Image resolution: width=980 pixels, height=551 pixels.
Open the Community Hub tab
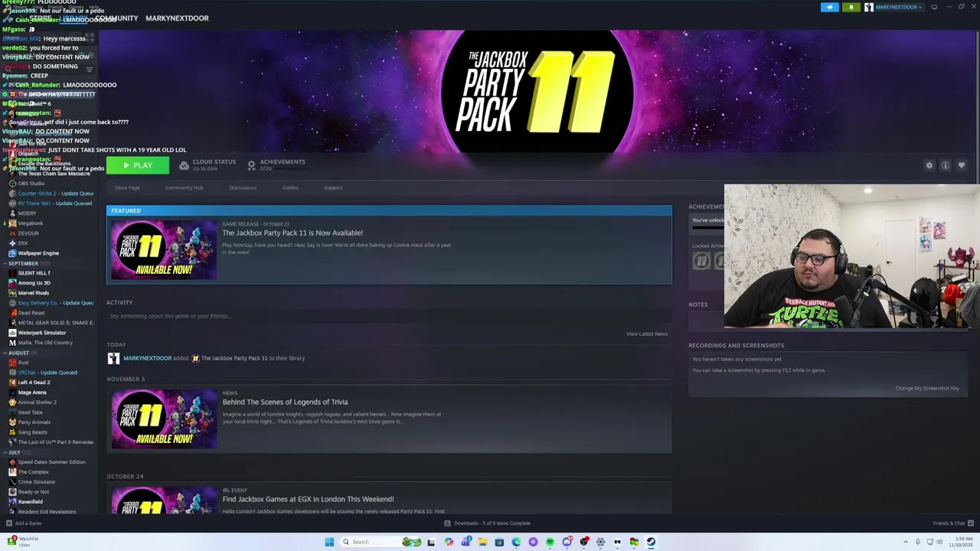coord(185,187)
